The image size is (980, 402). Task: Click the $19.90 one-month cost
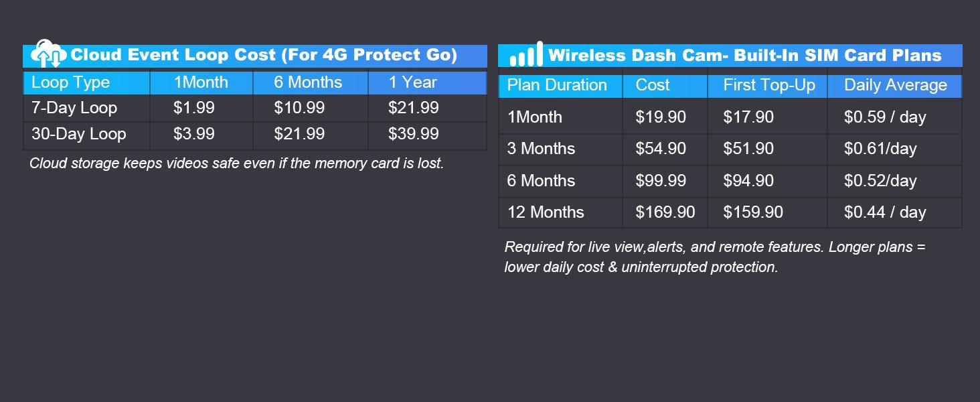pos(661,117)
